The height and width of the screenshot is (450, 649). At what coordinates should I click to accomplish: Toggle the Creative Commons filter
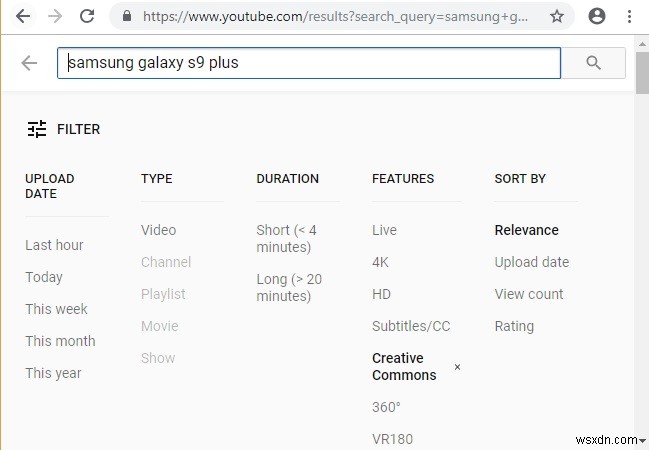click(x=404, y=366)
